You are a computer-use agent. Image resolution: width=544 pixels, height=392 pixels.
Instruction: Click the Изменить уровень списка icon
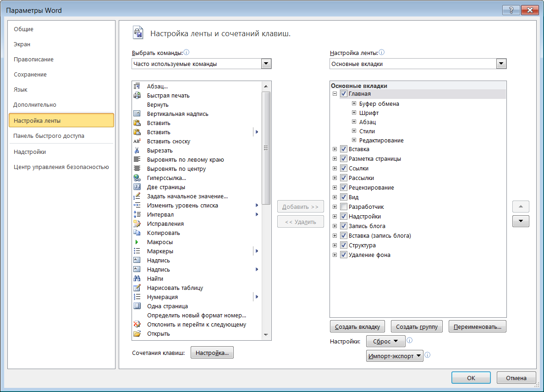click(137, 205)
